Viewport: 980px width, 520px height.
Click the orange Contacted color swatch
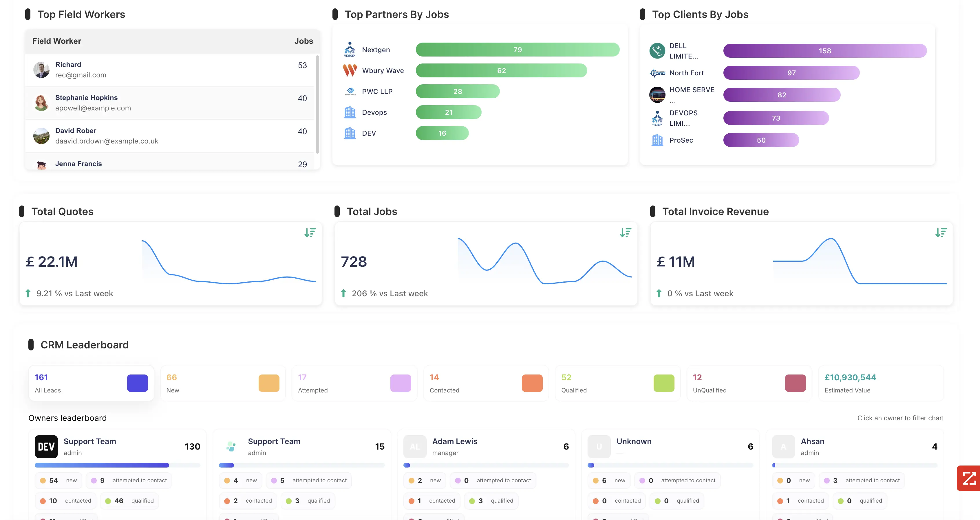pos(532,383)
